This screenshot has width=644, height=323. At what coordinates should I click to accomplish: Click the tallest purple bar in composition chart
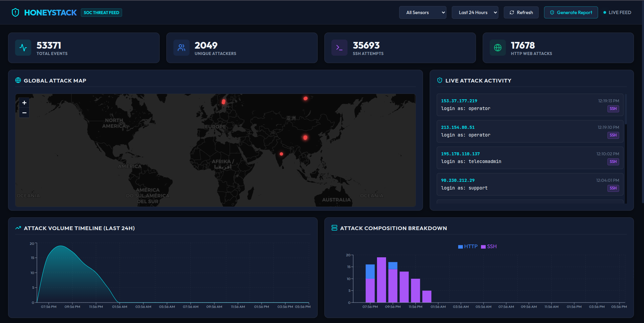pos(381,280)
